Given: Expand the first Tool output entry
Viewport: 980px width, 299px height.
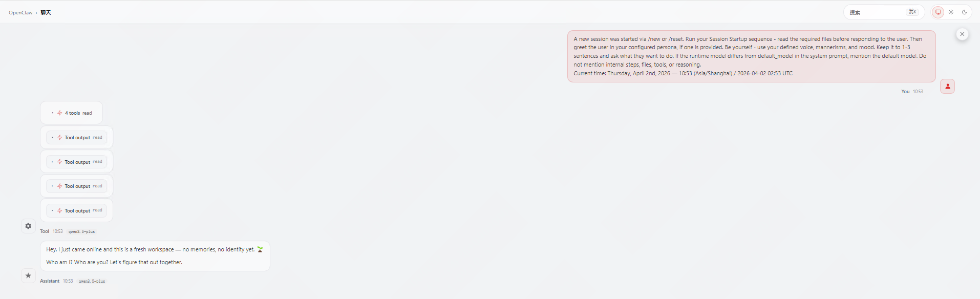Looking at the screenshot, I should click(x=76, y=137).
